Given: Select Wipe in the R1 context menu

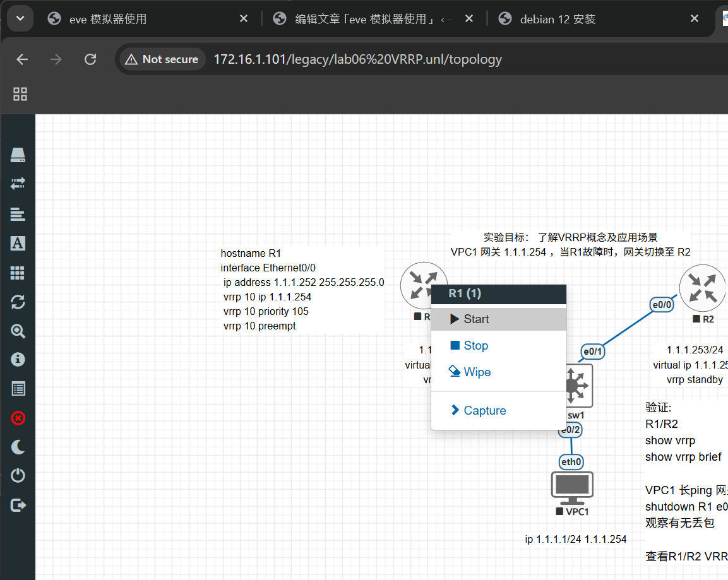Looking at the screenshot, I should pos(476,372).
